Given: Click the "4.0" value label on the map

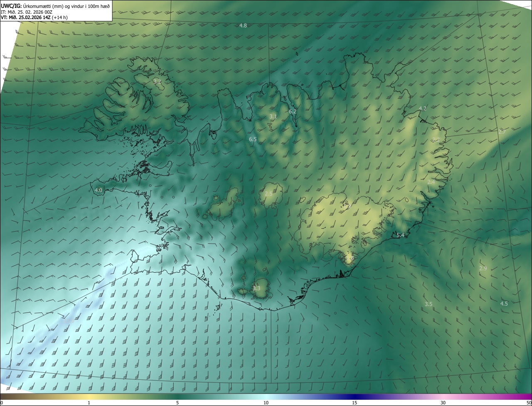Looking at the screenshot, I should [x=99, y=190].
